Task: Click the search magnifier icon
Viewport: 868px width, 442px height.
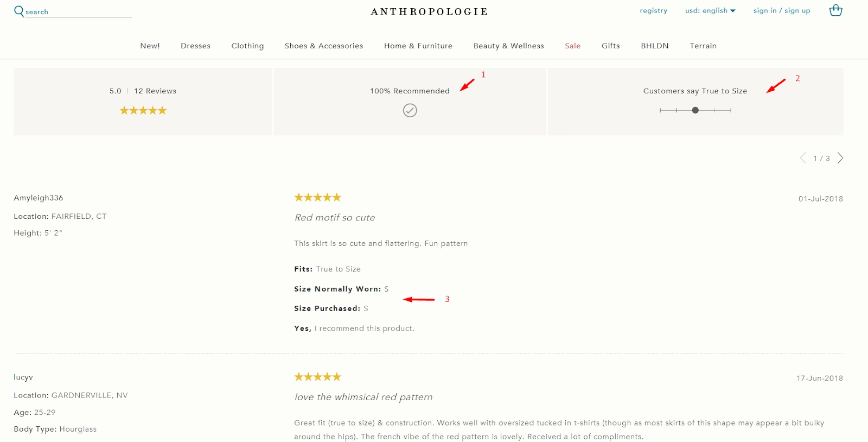Action: click(19, 11)
